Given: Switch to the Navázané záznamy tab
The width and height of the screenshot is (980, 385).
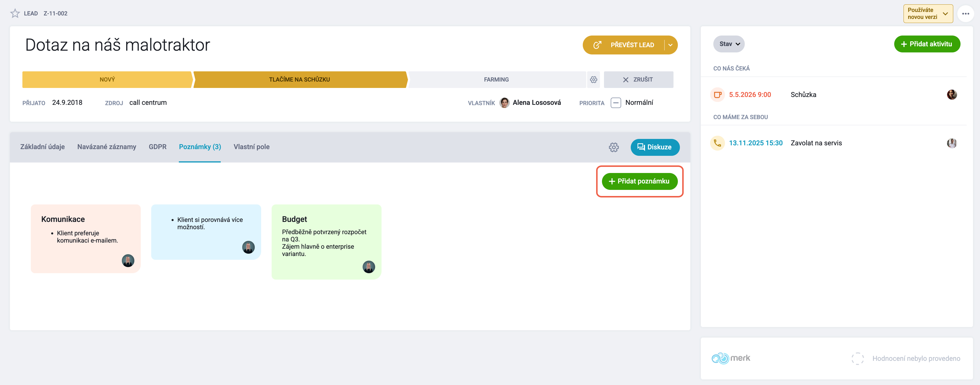Looking at the screenshot, I should click(x=106, y=147).
